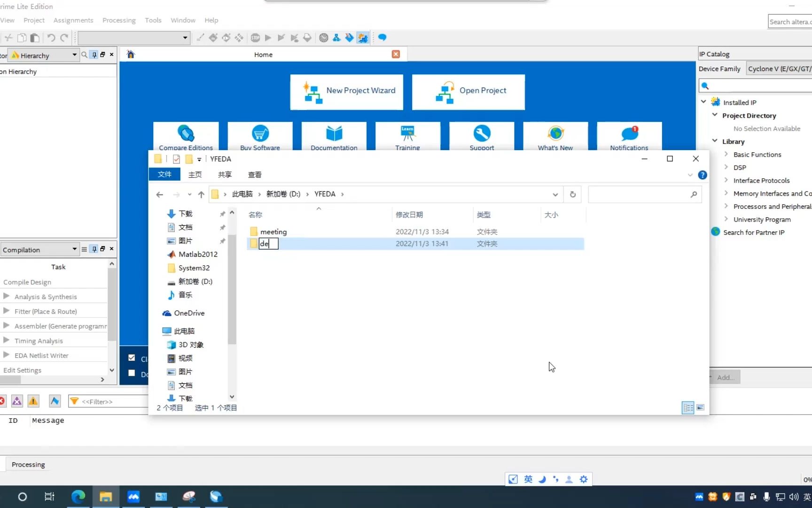The image size is (812, 508).
Task: Click the Undo arrow in toolbar
Action: coord(51,38)
